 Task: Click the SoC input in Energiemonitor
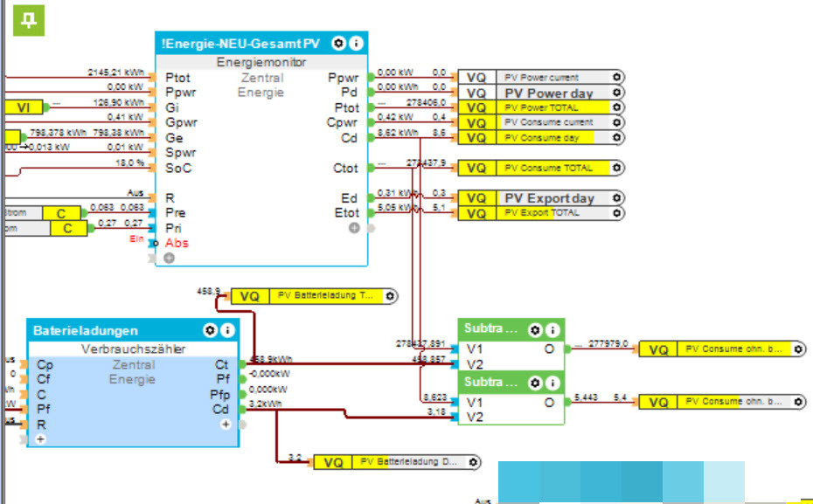coord(177,169)
